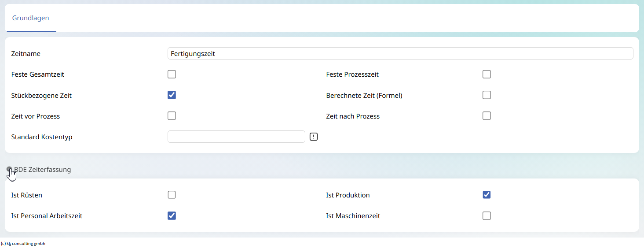This screenshot has height=249, width=644.
Task: Enable the Feste Gesamtzeit checkbox
Action: coord(172,74)
